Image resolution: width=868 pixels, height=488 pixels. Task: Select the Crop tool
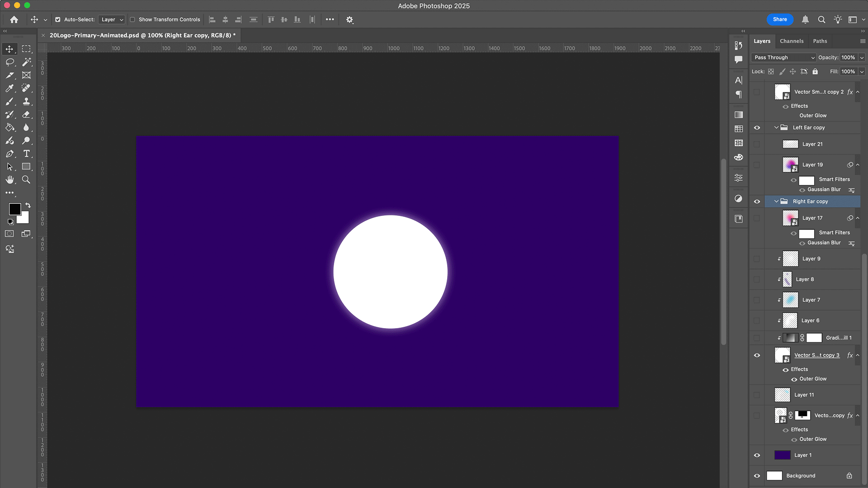tap(10, 75)
